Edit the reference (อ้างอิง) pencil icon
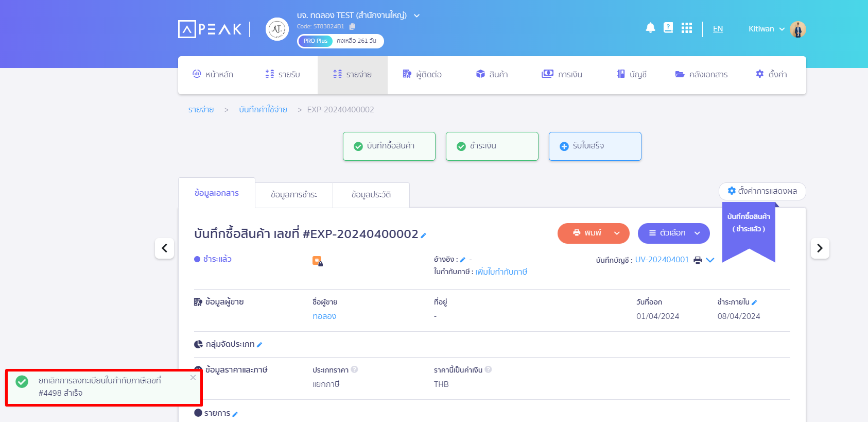 pyautogui.click(x=462, y=260)
